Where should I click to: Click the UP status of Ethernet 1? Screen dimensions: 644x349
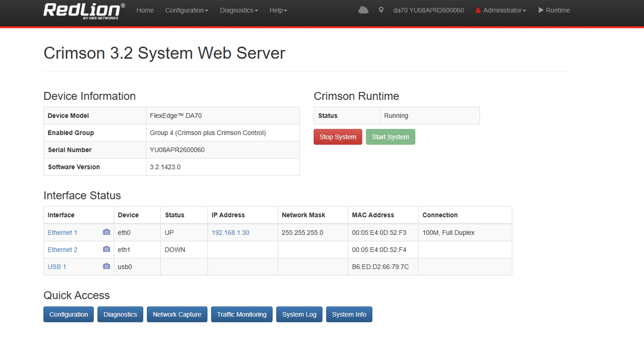pos(169,232)
